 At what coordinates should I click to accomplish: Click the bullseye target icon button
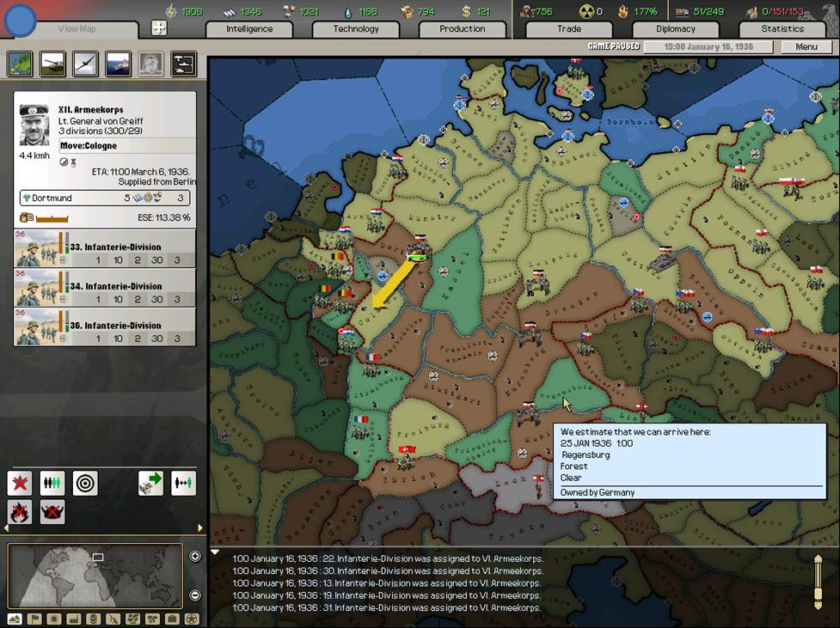85,483
